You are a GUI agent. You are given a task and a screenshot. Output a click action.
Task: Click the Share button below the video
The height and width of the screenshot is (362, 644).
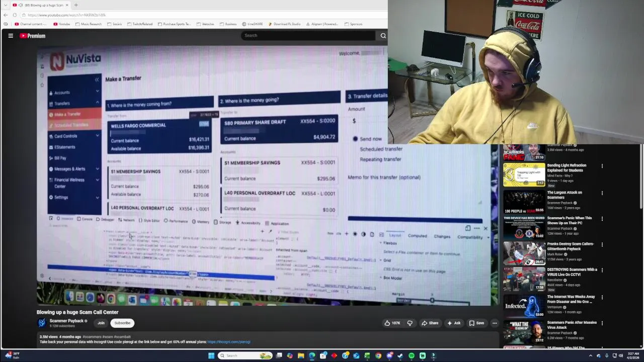430,323
